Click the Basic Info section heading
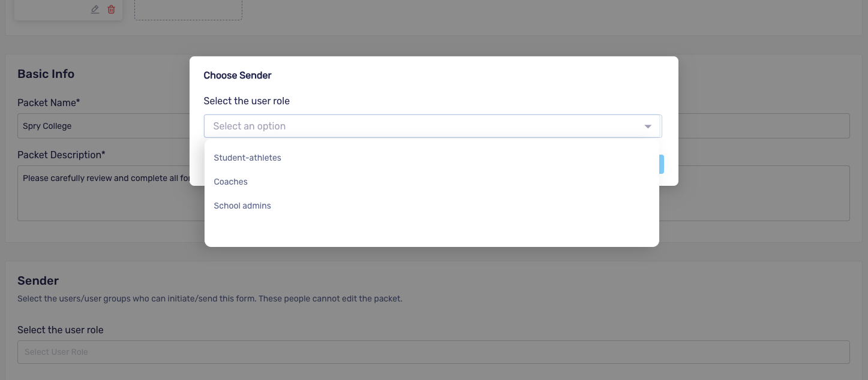Viewport: 868px width, 380px height. (46, 74)
